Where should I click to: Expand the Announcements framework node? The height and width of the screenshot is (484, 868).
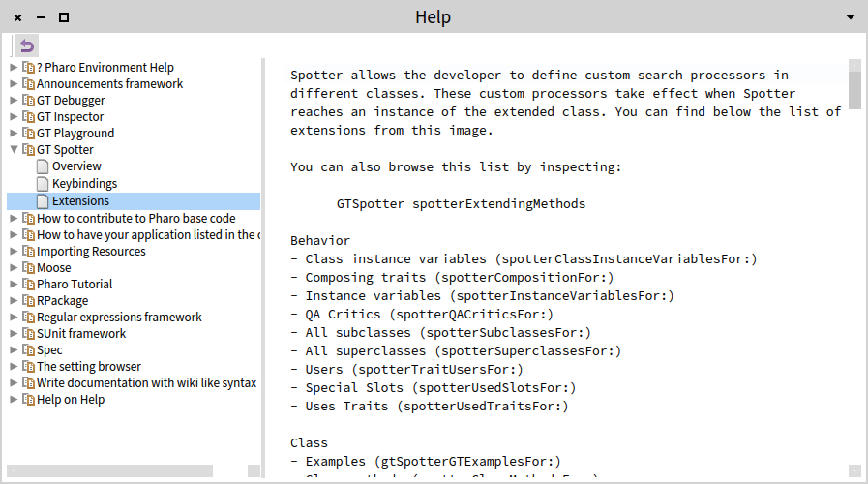click(14, 84)
